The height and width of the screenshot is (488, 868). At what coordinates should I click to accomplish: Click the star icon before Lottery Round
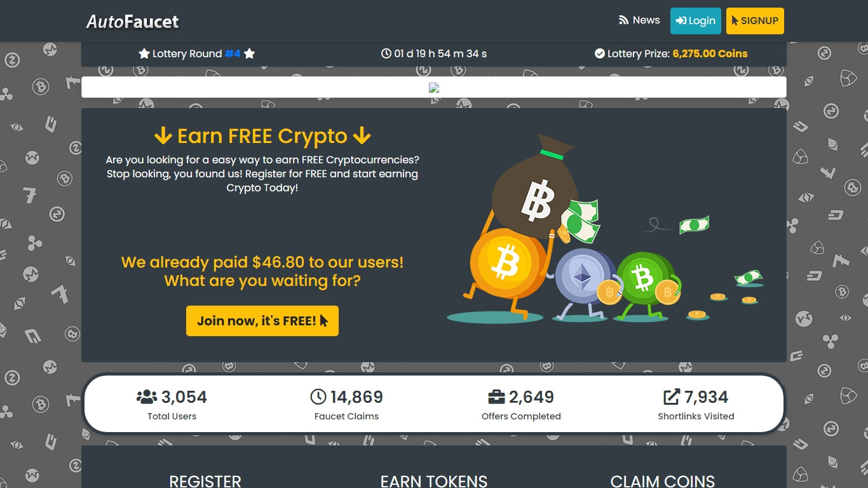144,53
